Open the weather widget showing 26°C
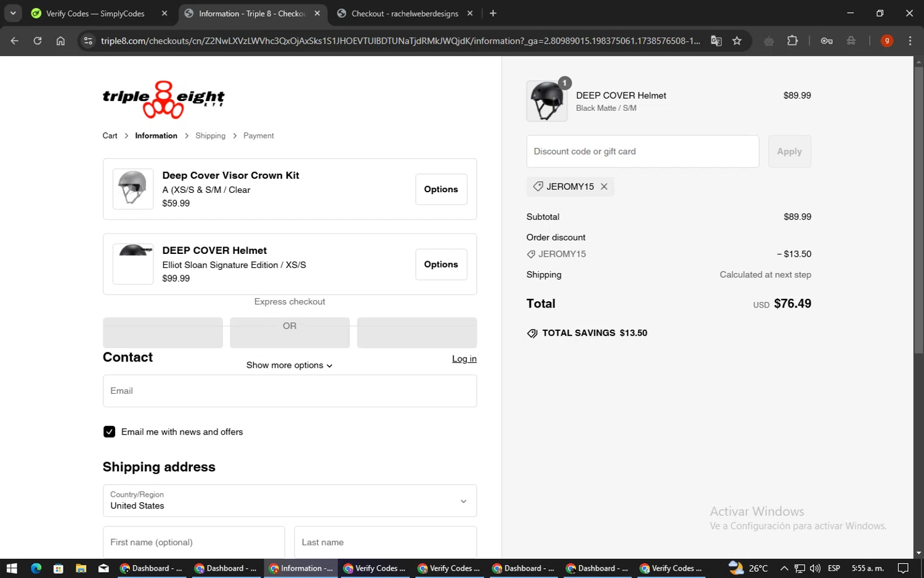Image resolution: width=924 pixels, height=578 pixels. (x=748, y=568)
